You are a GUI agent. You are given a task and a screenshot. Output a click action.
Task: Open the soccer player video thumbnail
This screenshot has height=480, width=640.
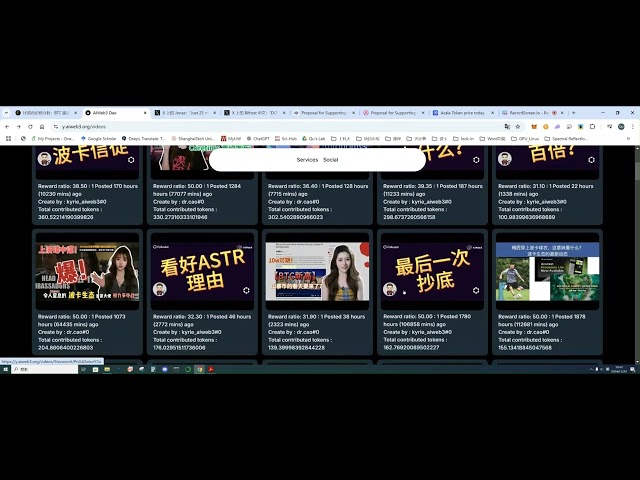(548, 271)
